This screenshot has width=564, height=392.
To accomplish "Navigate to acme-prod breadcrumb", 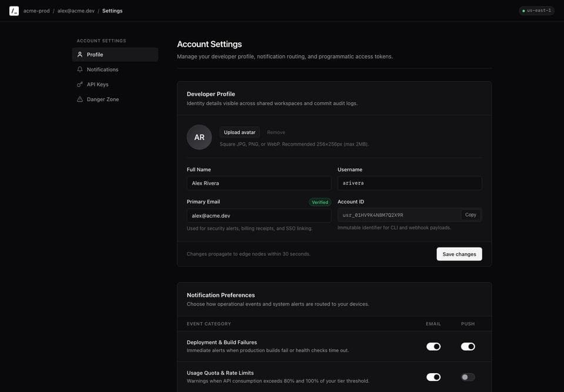I will pyautogui.click(x=36, y=11).
